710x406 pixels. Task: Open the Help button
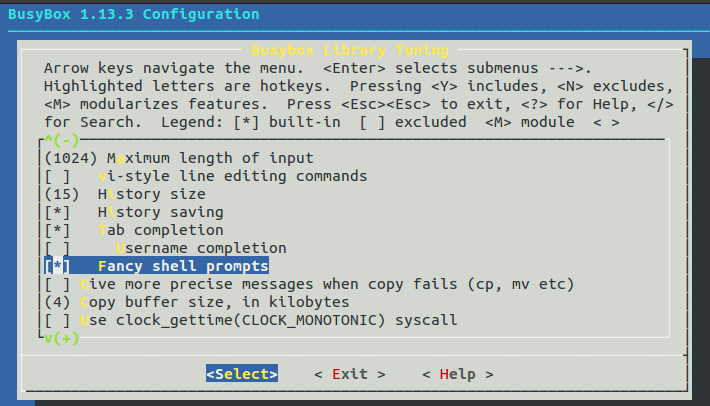coord(458,374)
